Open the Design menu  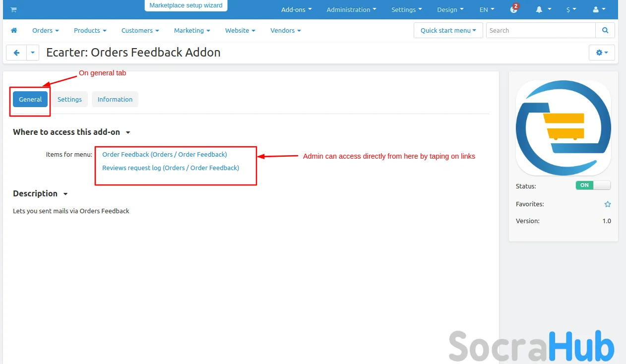click(x=450, y=9)
